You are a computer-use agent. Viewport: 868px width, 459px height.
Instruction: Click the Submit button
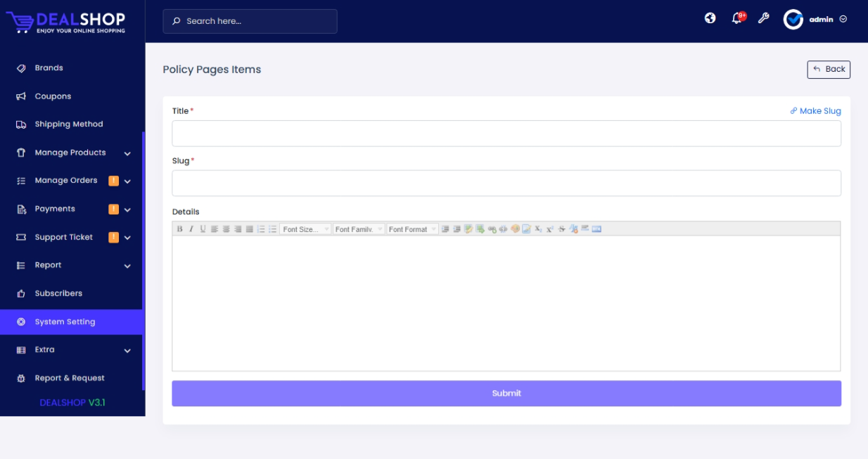click(x=506, y=394)
